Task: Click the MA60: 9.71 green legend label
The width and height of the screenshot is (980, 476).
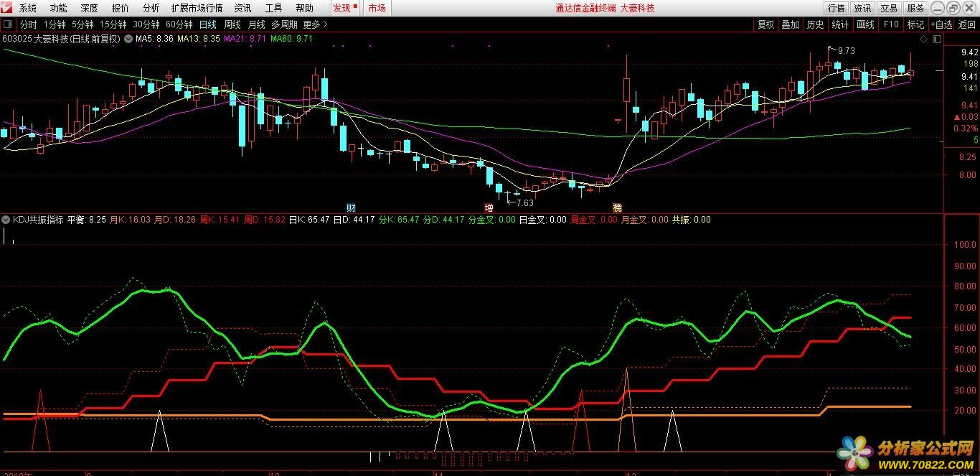Action: point(294,39)
